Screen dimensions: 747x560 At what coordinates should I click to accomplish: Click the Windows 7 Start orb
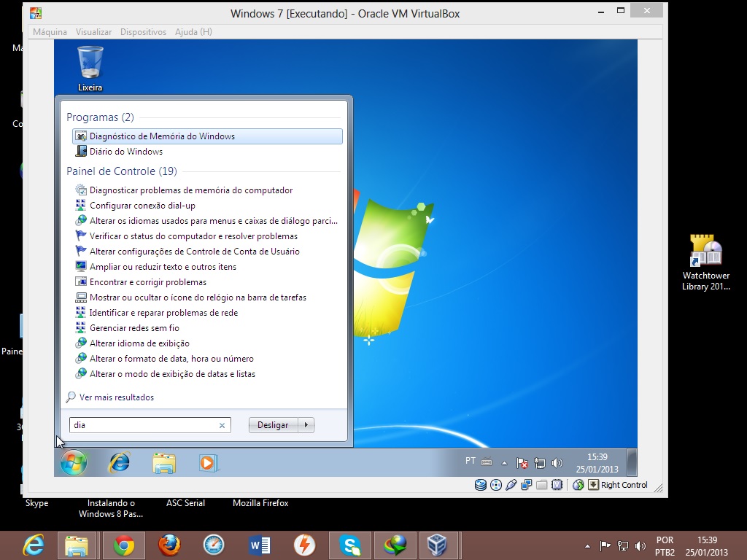[x=74, y=462]
